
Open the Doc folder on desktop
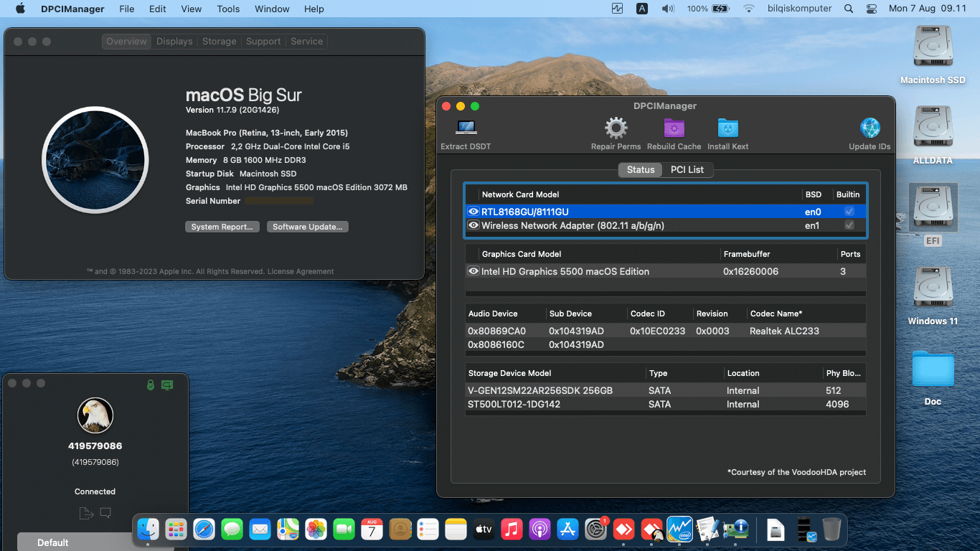pyautogui.click(x=933, y=369)
